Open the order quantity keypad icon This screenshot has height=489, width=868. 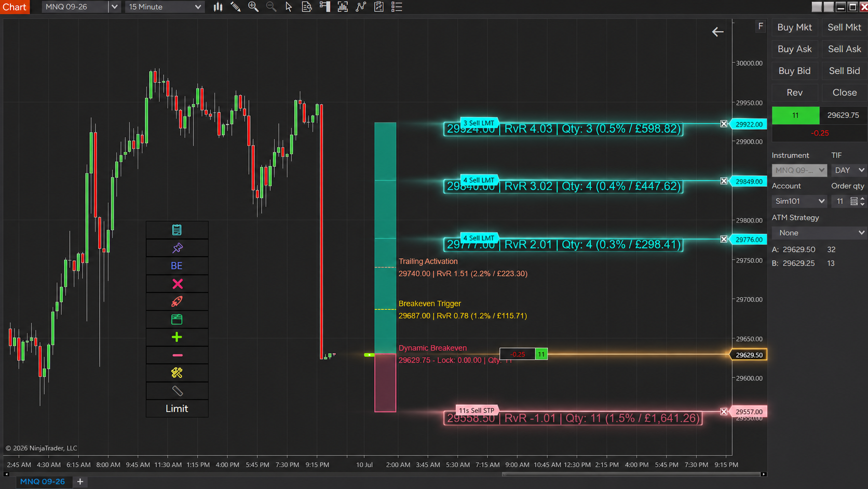[x=853, y=201]
